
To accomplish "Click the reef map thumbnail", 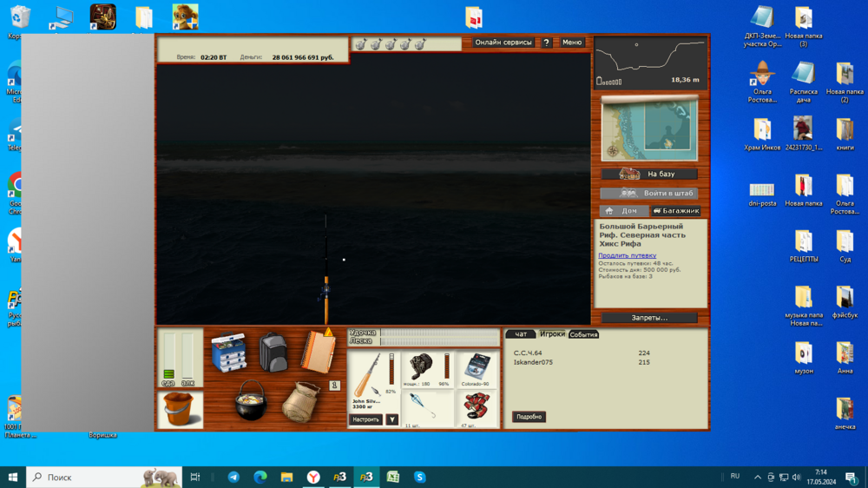I will pos(649,129).
